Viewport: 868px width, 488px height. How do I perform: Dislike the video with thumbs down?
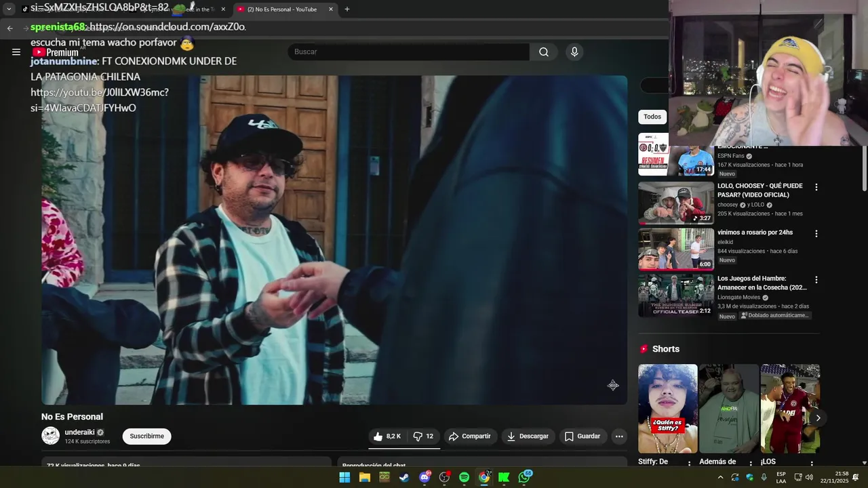(424, 436)
